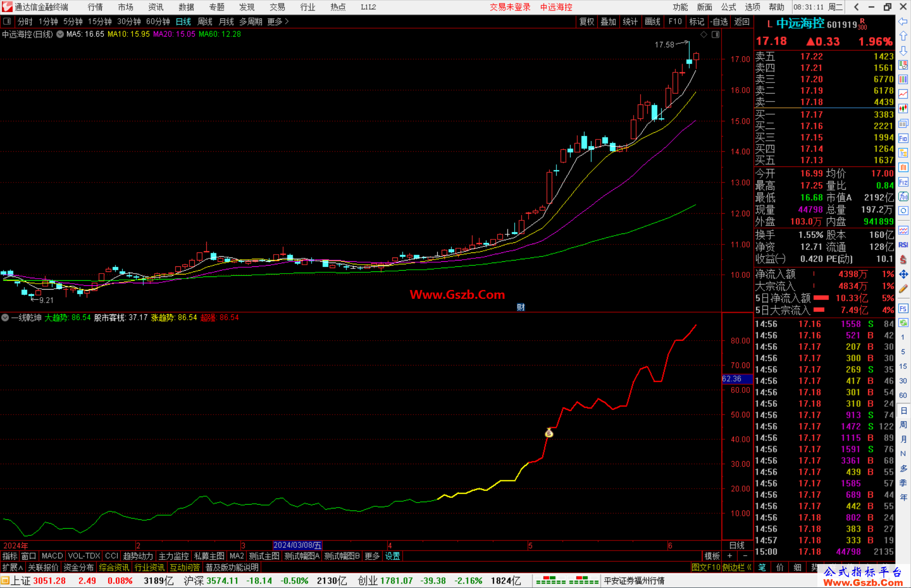Expand the 更多 period options
Viewport: 911px width, 588px height.
coord(278,21)
